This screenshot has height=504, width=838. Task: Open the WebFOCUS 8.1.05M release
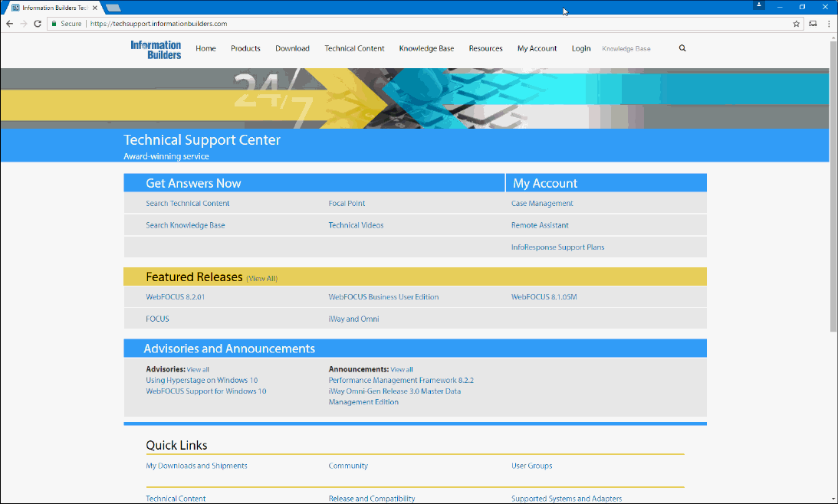pyautogui.click(x=544, y=297)
